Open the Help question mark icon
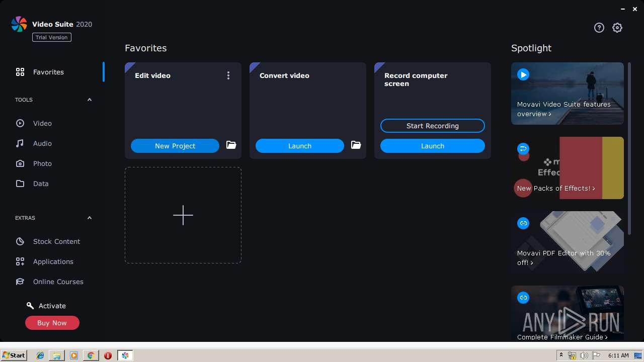This screenshot has width=644, height=362. [x=599, y=28]
